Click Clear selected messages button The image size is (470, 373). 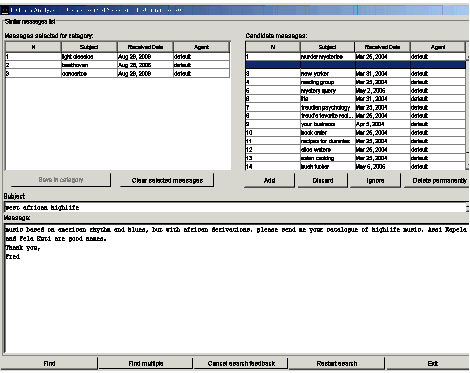pyautogui.click(x=167, y=180)
